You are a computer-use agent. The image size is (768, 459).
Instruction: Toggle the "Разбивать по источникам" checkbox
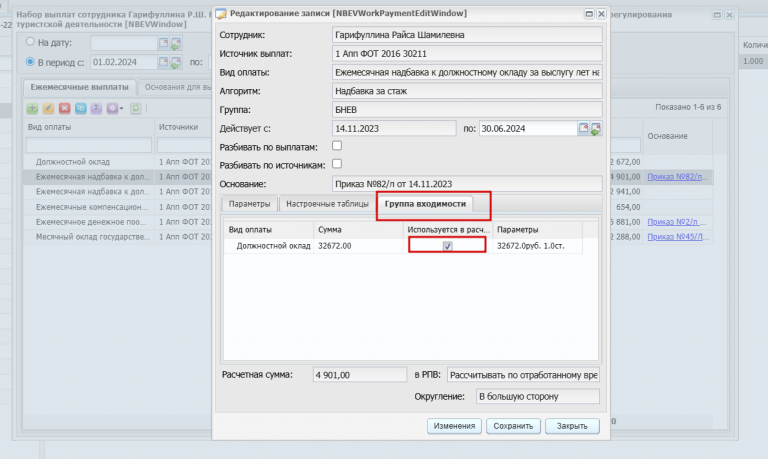(x=337, y=164)
